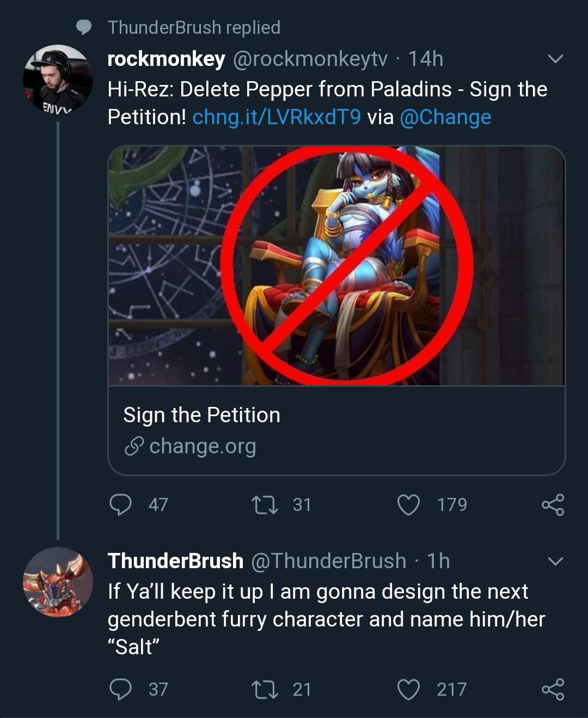
Task: Reply to rockmonkey's petition tweet
Action: click(120, 504)
